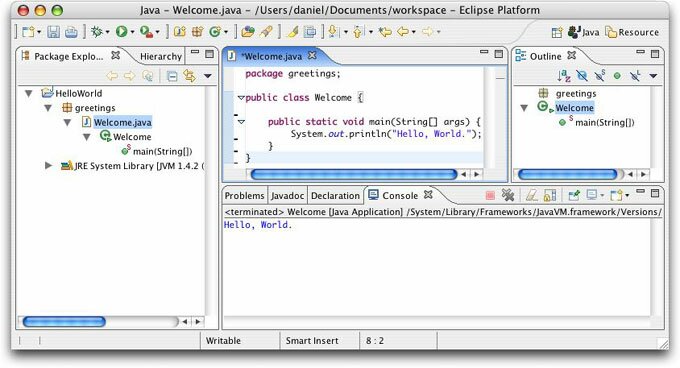
Task: Click the Terminate red square in Console
Action: (490, 195)
